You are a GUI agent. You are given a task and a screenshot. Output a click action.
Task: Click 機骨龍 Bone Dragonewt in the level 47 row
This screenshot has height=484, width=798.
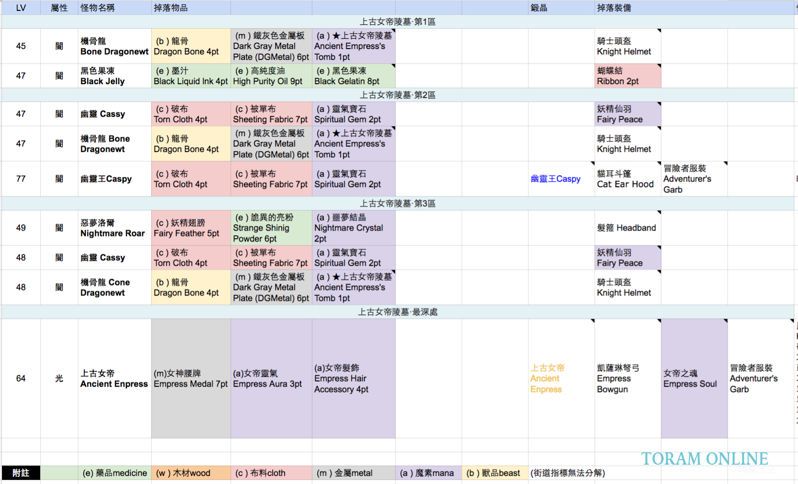point(115,144)
